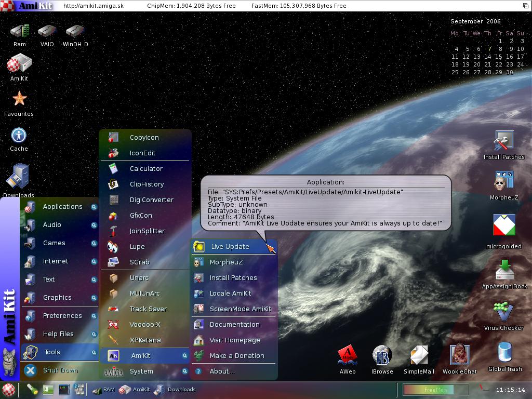
Task: Open the AppAssign Dock icon
Action: 504,270
